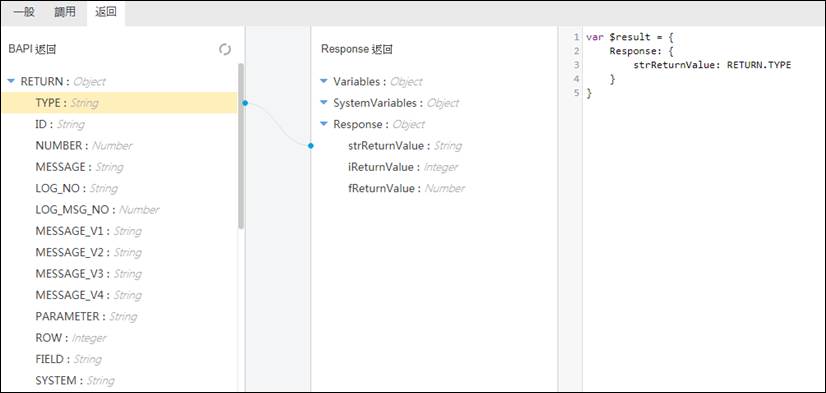Click the BAPI refresh spinner icon
The height and width of the screenshot is (393, 826).
pyautogui.click(x=225, y=50)
